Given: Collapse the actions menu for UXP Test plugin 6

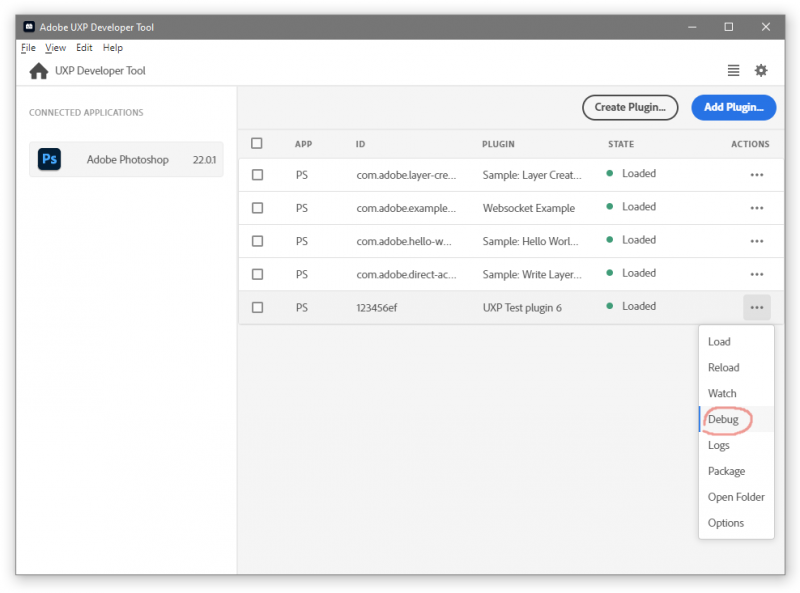Looking at the screenshot, I should tap(756, 307).
